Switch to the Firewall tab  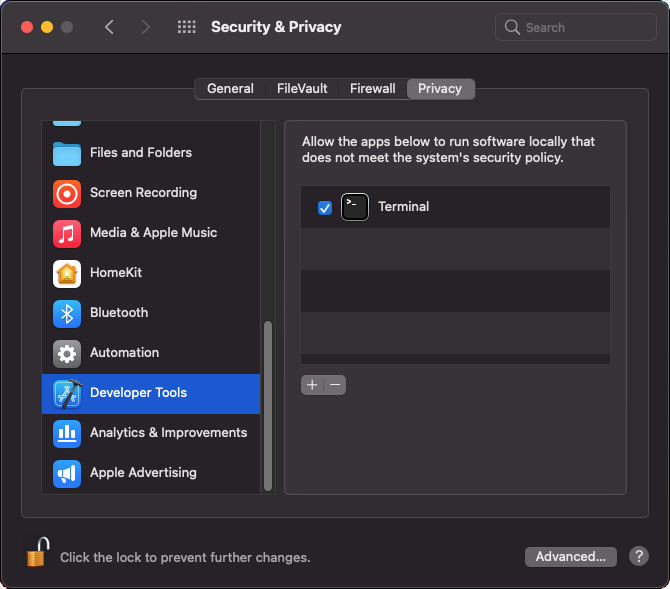coord(372,88)
